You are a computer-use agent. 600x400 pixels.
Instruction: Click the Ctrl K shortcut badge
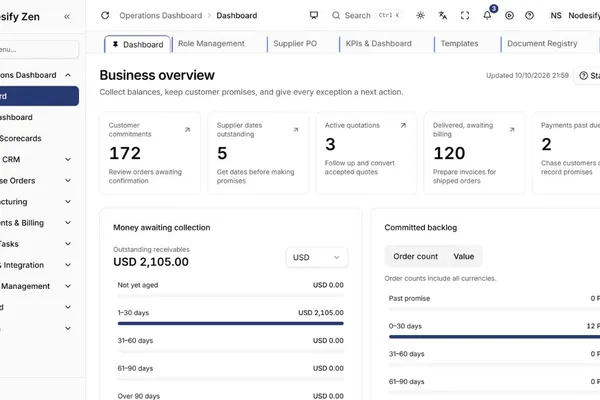[389, 15]
